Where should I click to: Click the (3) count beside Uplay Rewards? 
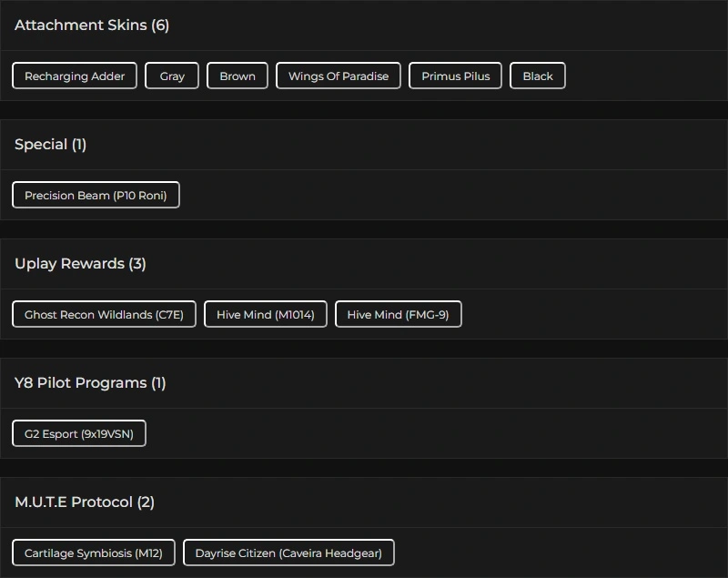(x=137, y=264)
